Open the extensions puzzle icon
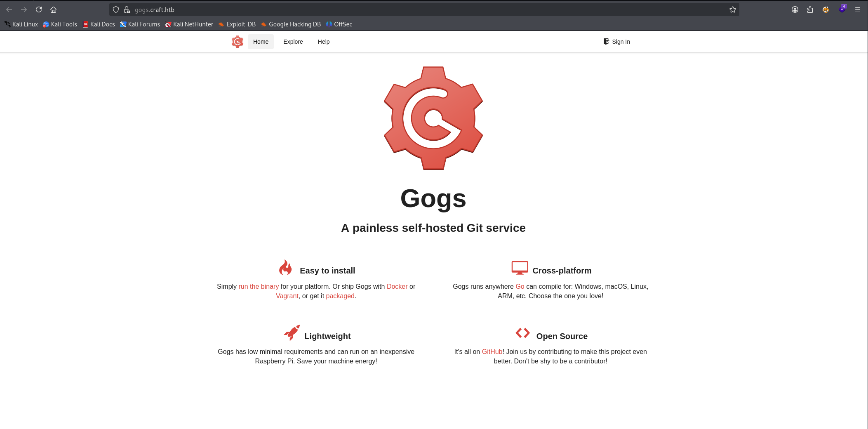This screenshot has height=429, width=868. point(810,9)
